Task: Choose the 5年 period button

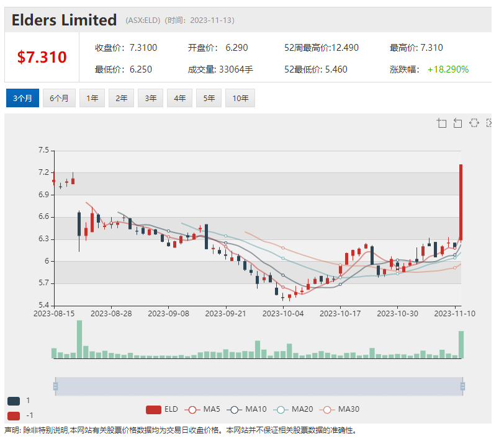Action: point(209,98)
